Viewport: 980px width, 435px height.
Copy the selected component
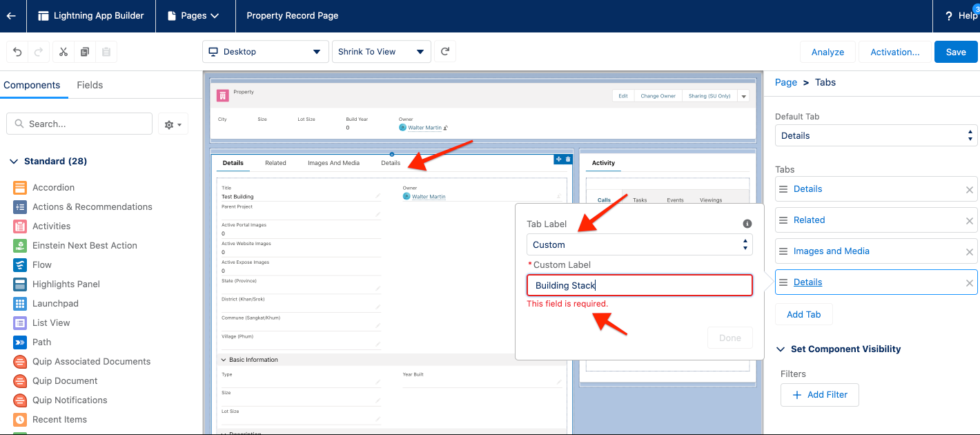[84, 52]
